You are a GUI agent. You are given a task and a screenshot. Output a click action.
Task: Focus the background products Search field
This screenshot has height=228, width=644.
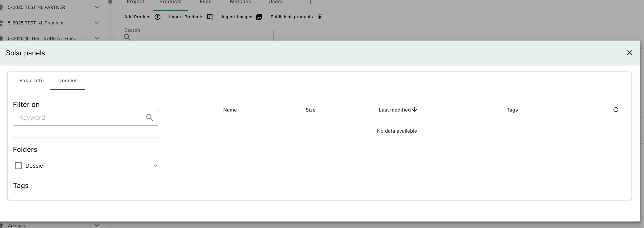click(196, 36)
